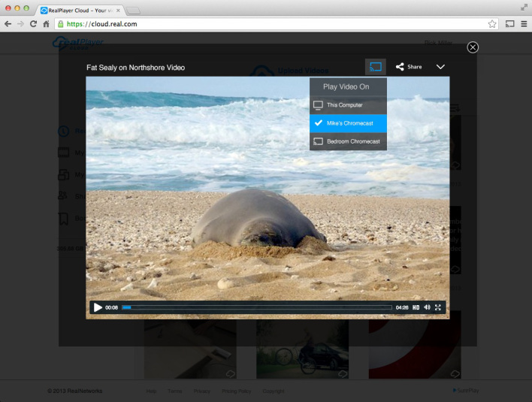Select Bedroom Chromecast device
532x402 pixels.
pyautogui.click(x=348, y=141)
